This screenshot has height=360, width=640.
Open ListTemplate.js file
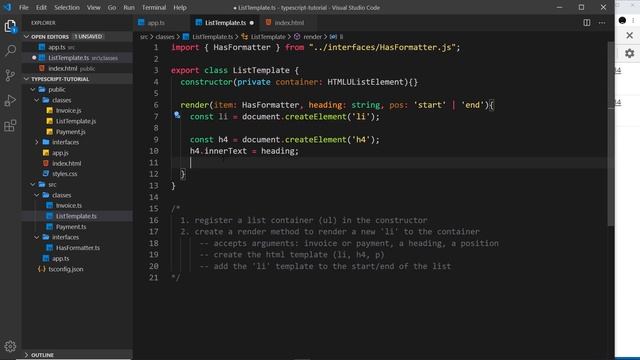[78, 121]
